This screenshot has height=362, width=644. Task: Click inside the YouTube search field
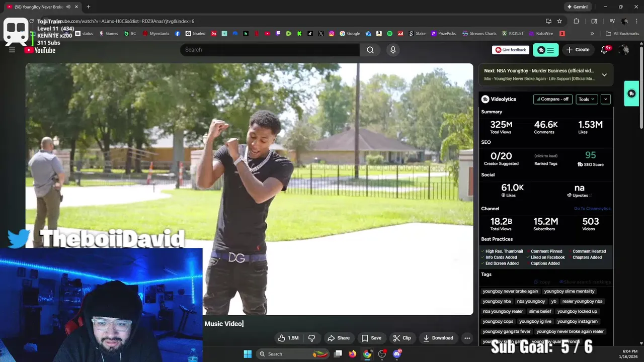[x=270, y=50]
